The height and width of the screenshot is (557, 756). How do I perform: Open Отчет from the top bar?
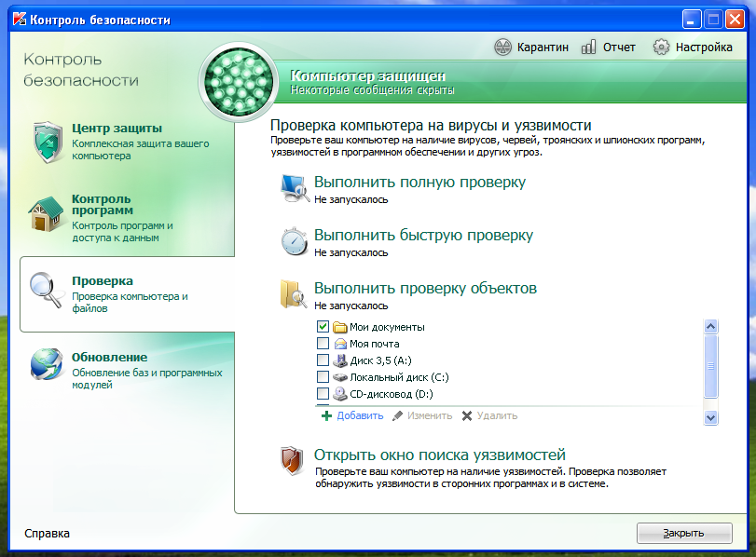(x=609, y=48)
